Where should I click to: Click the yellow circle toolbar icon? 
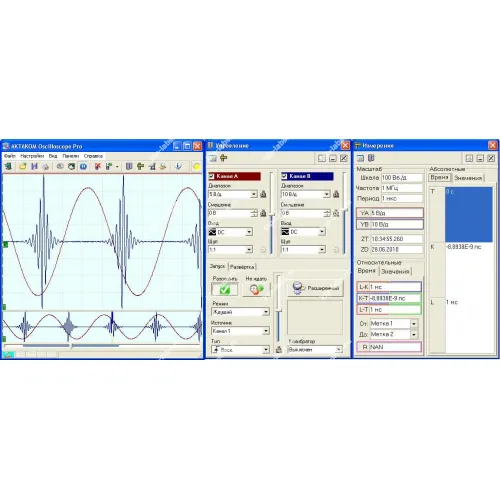196,166
